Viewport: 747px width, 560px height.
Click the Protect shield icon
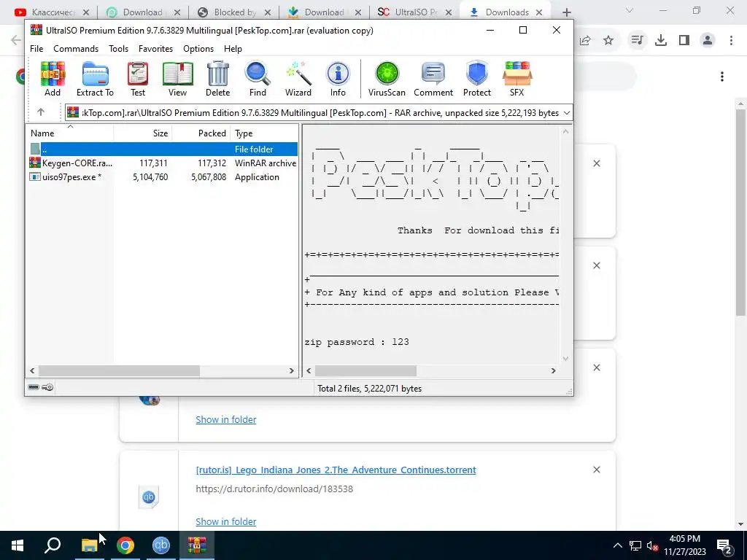(477, 79)
